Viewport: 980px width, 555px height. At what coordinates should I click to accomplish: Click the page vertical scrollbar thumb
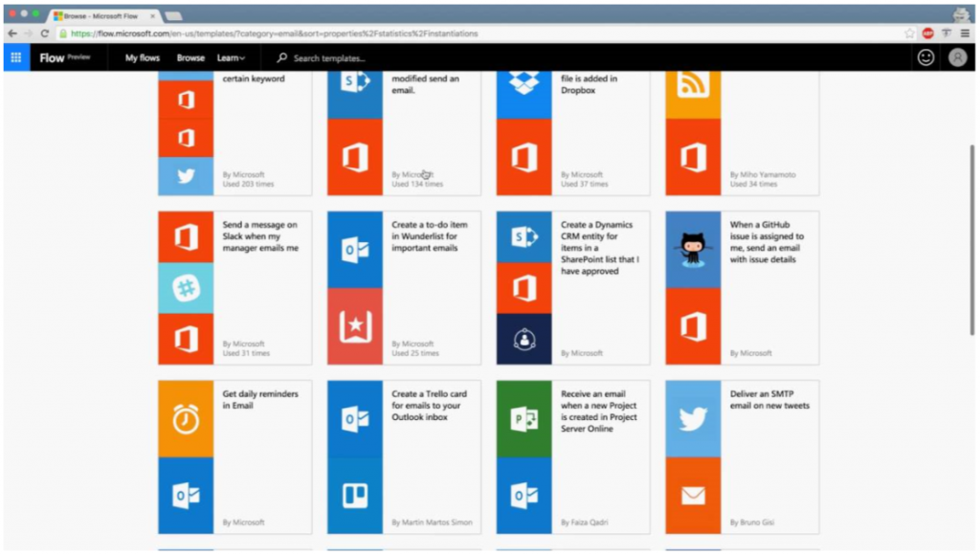(x=972, y=240)
